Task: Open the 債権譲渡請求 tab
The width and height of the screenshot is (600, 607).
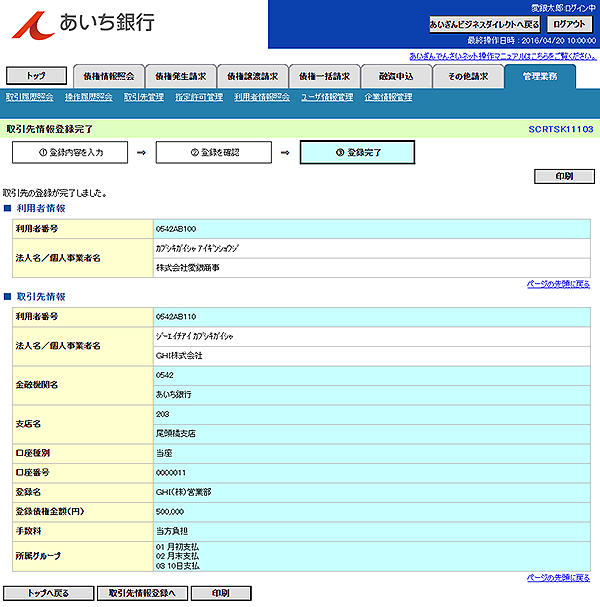Action: [x=252, y=77]
